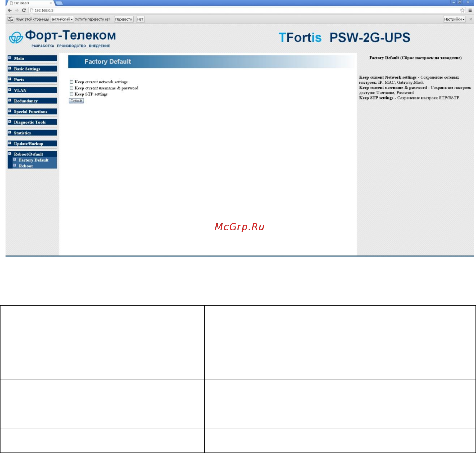Tick Keep current username & password checkbox
Viewport: 476px width, 453px height.
coord(72,88)
